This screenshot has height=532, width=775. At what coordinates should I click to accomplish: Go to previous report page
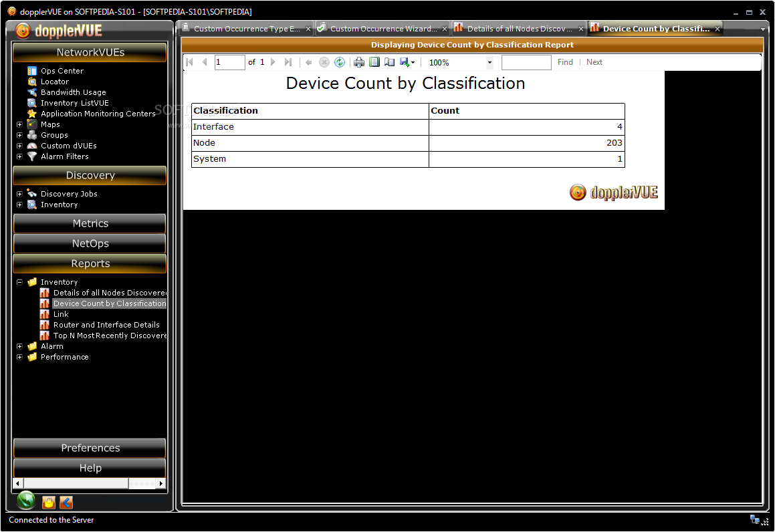coord(205,62)
